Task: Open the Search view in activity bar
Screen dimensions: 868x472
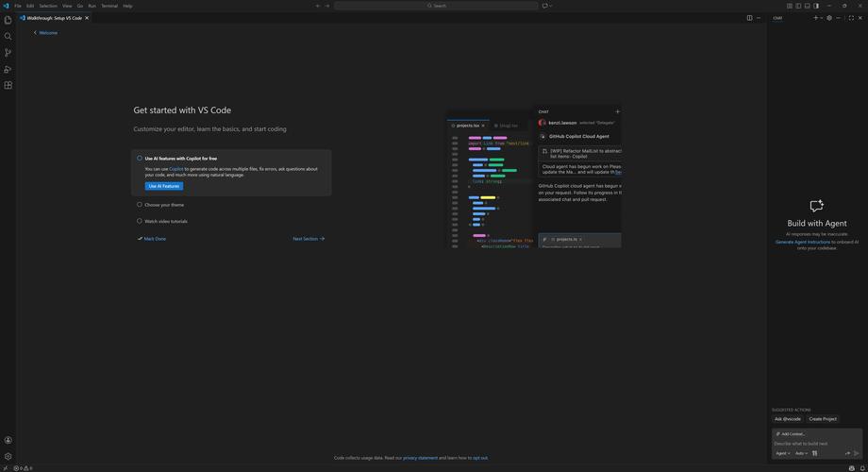Action: tap(8, 36)
